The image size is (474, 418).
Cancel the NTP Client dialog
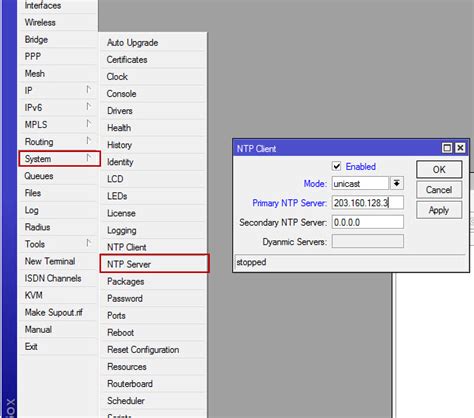439,190
